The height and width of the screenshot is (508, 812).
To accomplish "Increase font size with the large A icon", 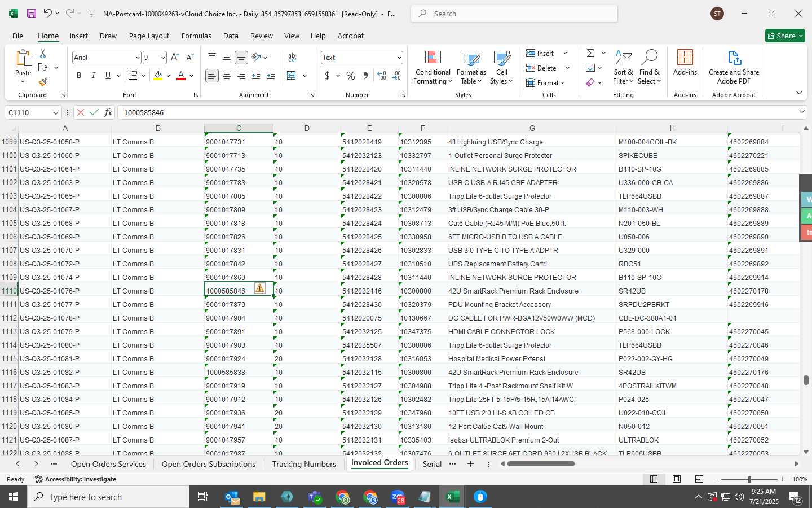I will (x=175, y=58).
